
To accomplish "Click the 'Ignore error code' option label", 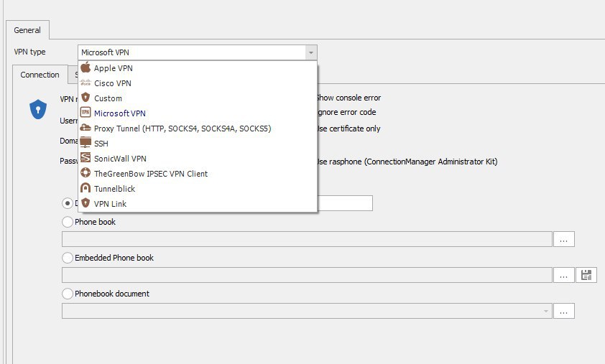I will click(347, 112).
